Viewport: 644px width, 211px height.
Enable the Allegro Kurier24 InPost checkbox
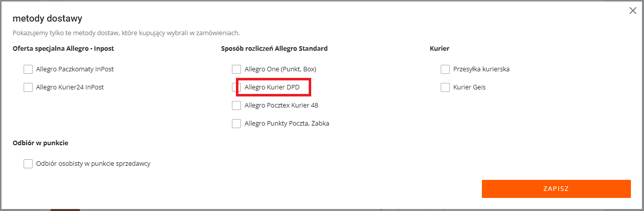click(x=28, y=87)
